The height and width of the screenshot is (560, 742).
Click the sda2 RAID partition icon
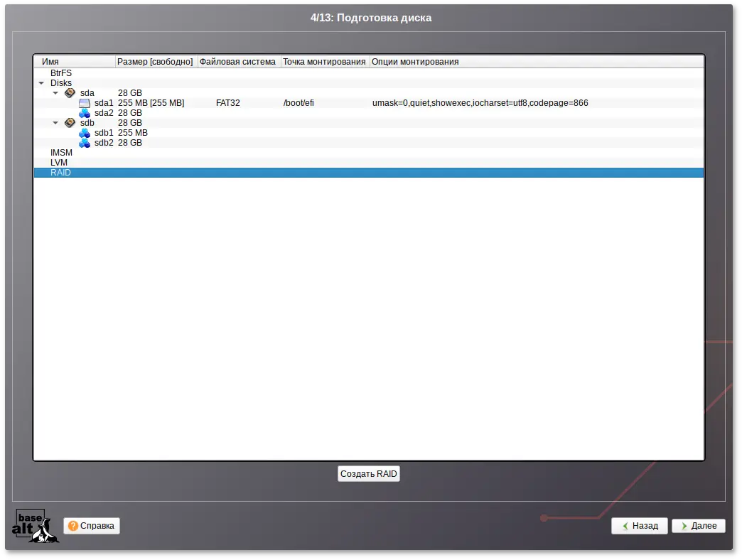85,113
